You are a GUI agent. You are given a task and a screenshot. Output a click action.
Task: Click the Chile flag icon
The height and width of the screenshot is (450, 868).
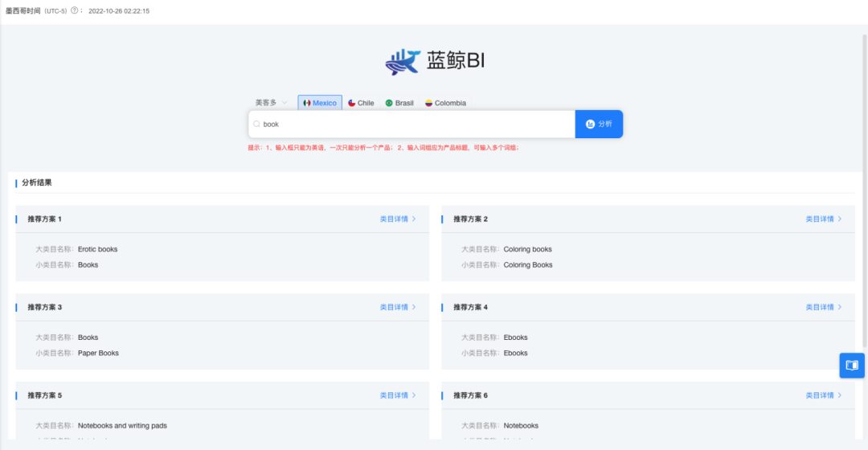pyautogui.click(x=351, y=103)
